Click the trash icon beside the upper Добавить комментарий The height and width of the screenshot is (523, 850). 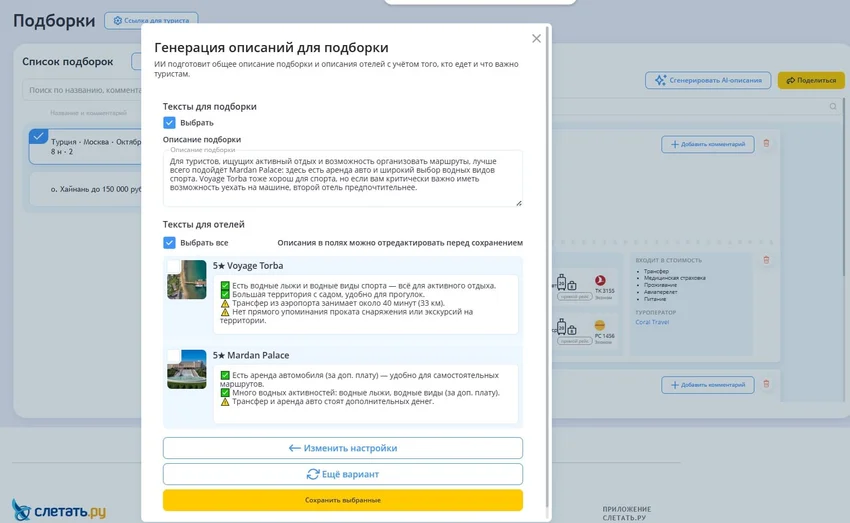coord(766,144)
